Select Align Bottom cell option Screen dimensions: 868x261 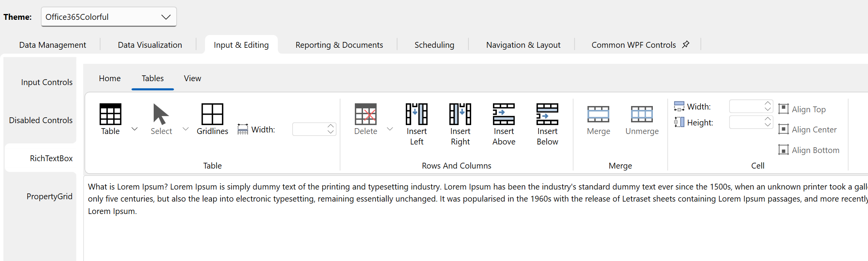pyautogui.click(x=809, y=150)
